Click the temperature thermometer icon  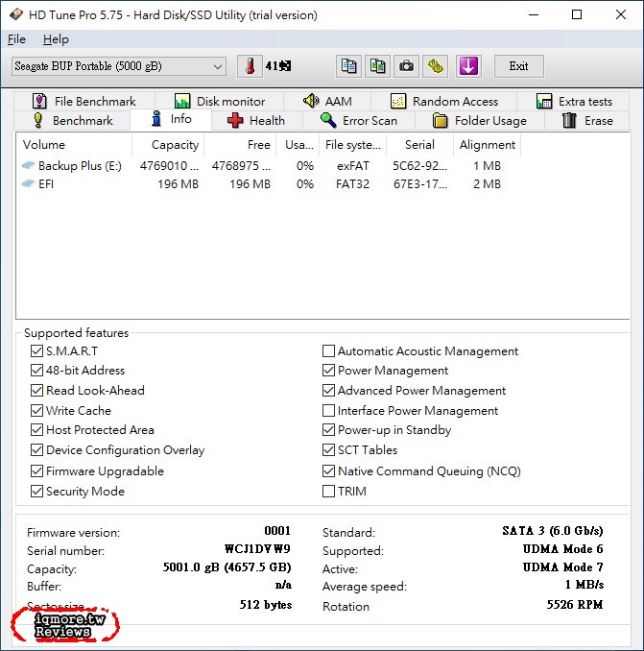click(250, 66)
